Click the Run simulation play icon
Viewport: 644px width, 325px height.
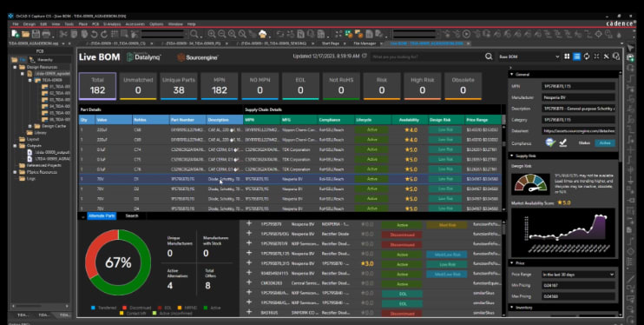point(467,34)
